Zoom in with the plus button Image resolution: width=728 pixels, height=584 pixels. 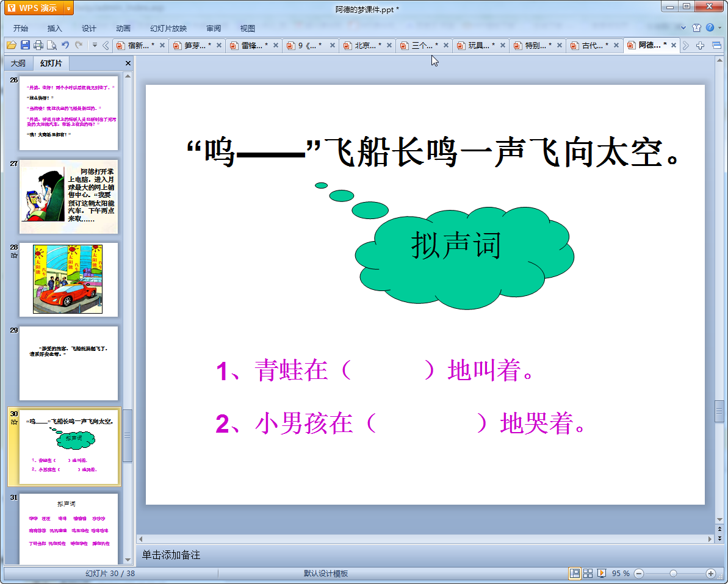coord(710,574)
